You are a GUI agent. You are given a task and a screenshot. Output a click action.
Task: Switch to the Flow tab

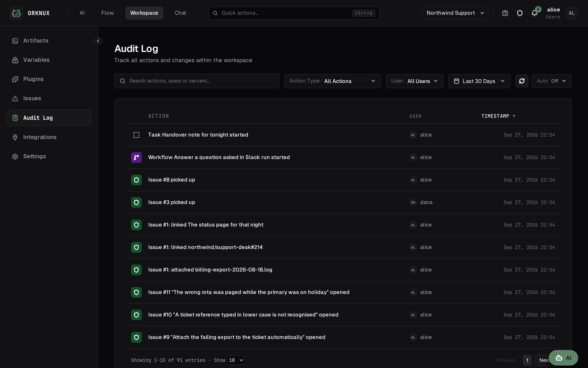coord(107,13)
